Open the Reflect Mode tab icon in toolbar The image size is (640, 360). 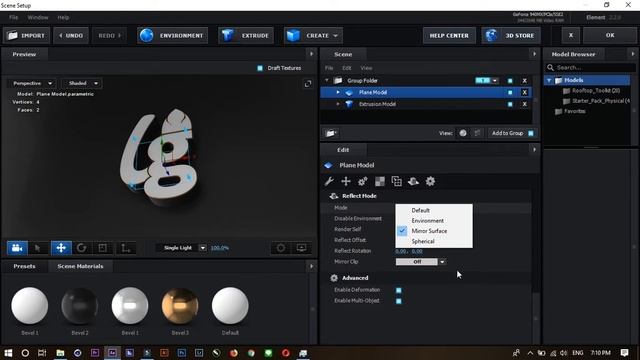pyautogui.click(x=413, y=181)
